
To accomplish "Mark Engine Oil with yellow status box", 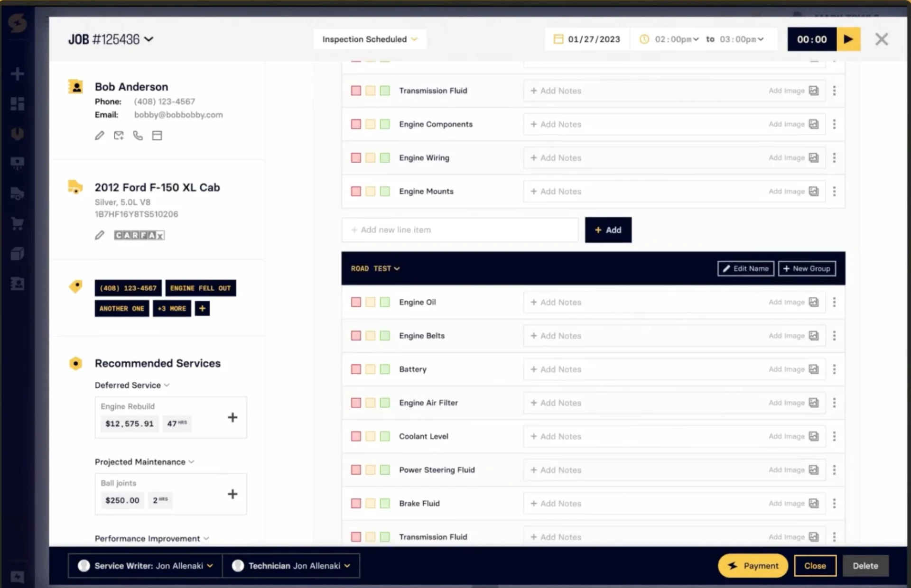I will click(x=371, y=302).
